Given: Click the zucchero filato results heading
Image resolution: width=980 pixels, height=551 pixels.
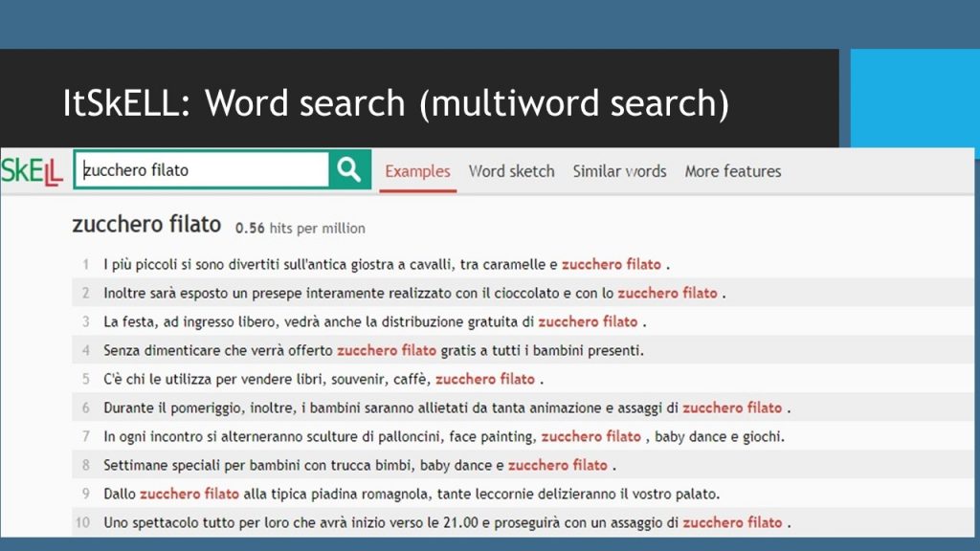Looking at the screenshot, I should (146, 226).
